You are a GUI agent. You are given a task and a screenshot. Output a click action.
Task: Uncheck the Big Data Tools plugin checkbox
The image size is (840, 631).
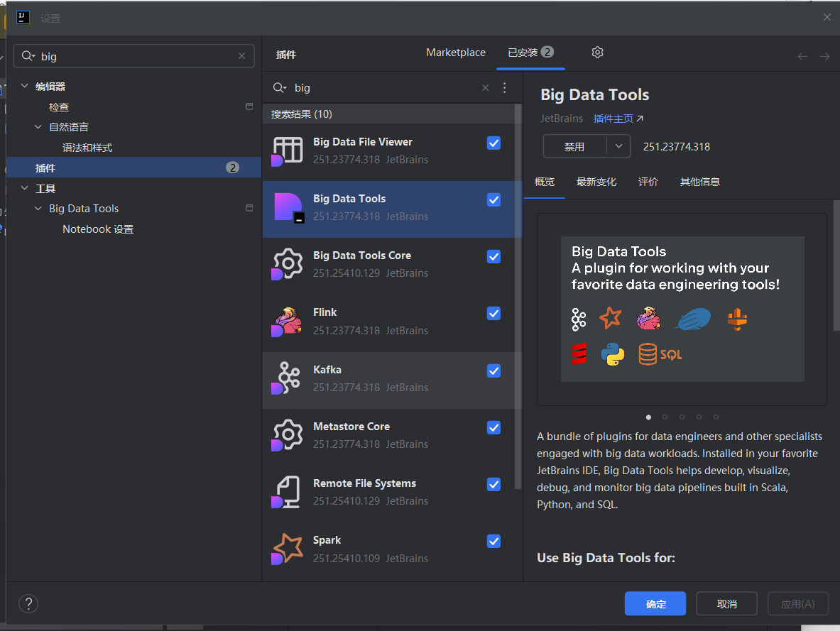pos(494,199)
